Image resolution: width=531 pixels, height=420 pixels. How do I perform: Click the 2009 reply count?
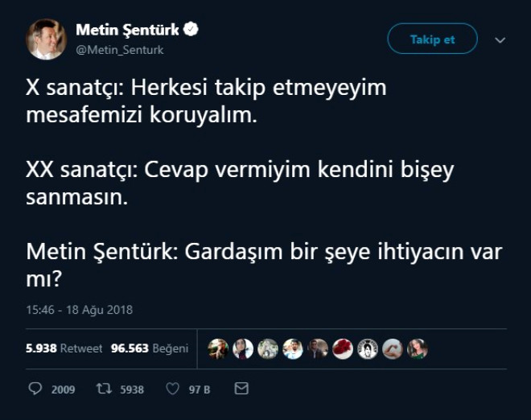pyautogui.click(x=63, y=389)
